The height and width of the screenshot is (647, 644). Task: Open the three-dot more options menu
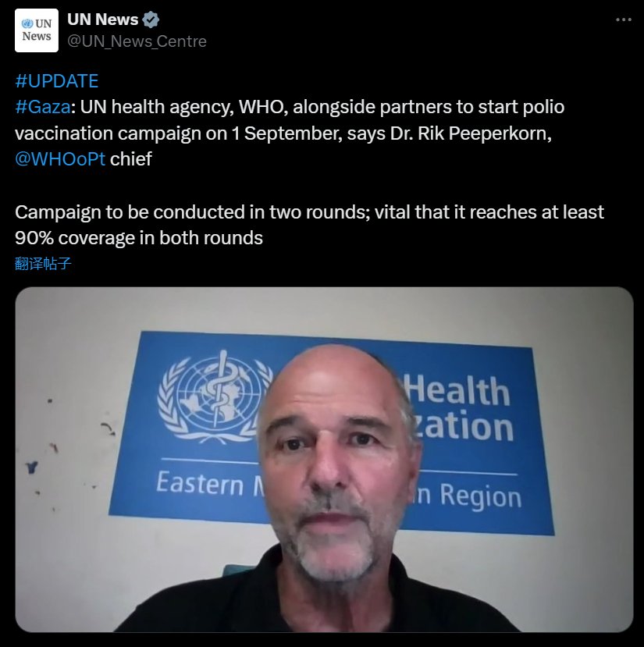point(624,20)
